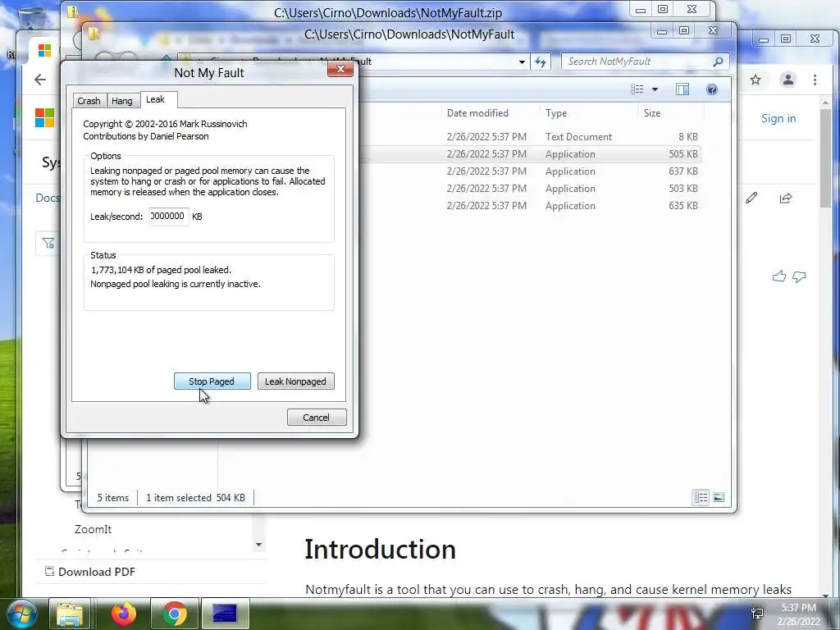Click the browser back arrow

pyautogui.click(x=40, y=80)
